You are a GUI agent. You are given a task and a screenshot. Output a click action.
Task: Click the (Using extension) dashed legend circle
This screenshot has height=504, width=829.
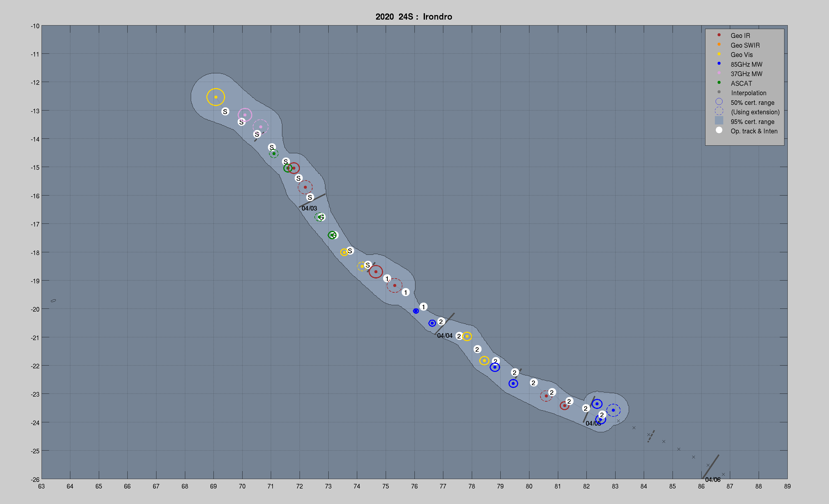pos(719,111)
